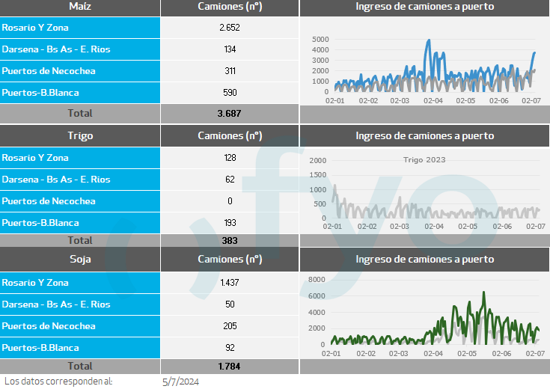Click the Maíz total value 3.687
Screen dimensions: 550x392
coord(230,113)
